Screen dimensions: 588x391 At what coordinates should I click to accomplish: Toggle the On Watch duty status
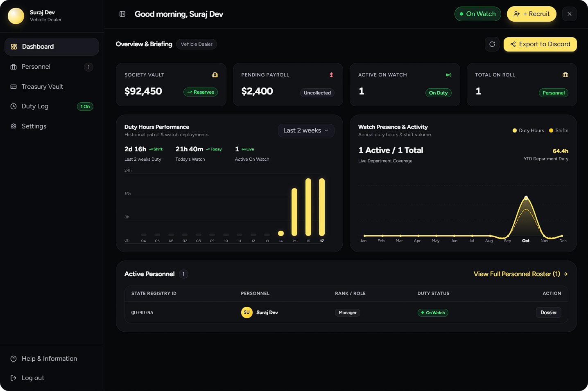[478, 14]
